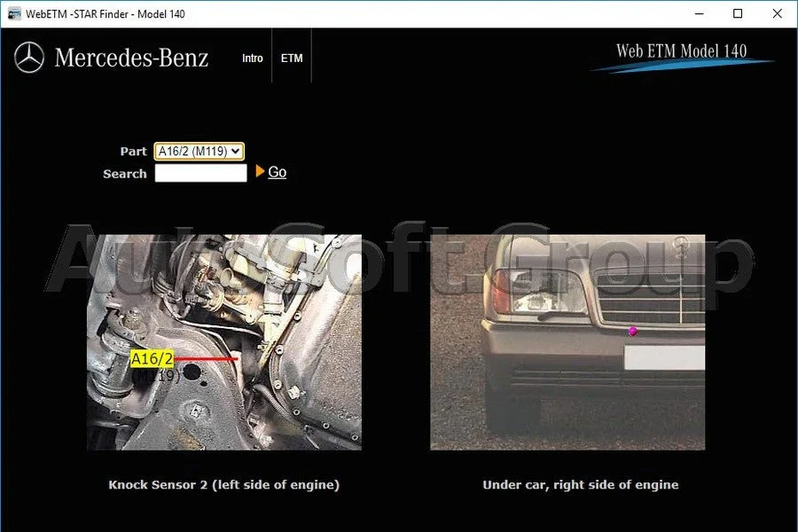Maximize the WebETM window

738,14
